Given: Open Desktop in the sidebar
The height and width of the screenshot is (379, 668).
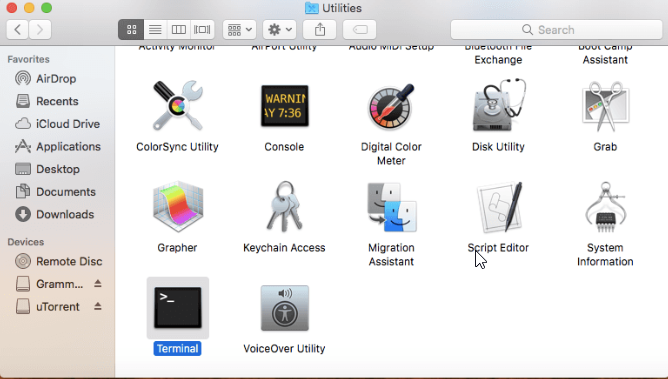Looking at the screenshot, I should (57, 169).
